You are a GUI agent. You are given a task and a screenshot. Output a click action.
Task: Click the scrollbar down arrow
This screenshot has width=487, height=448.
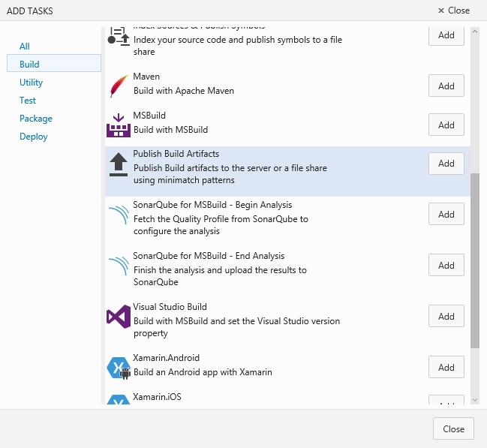475,400
